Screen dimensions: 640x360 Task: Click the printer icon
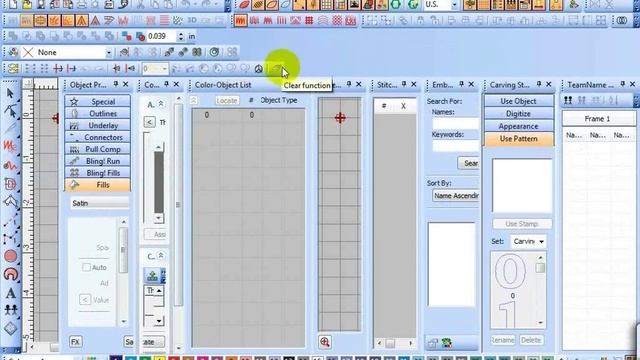82,4
